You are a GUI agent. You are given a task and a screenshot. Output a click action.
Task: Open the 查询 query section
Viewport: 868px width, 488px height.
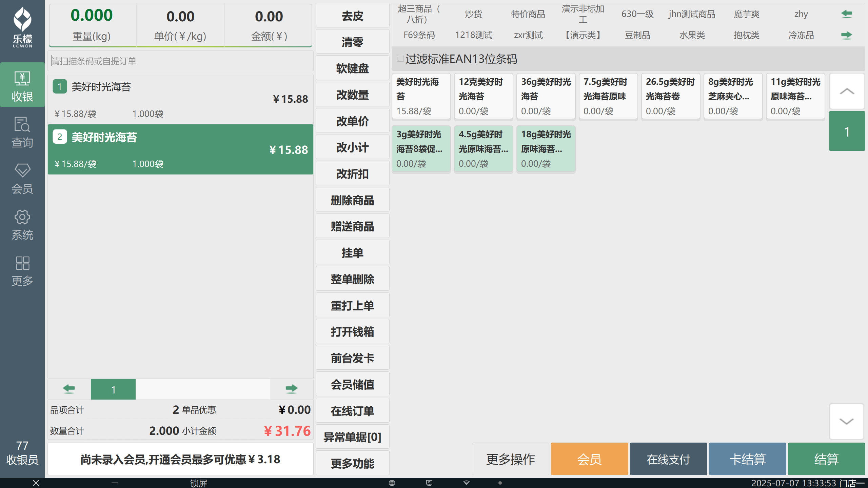[x=22, y=132]
